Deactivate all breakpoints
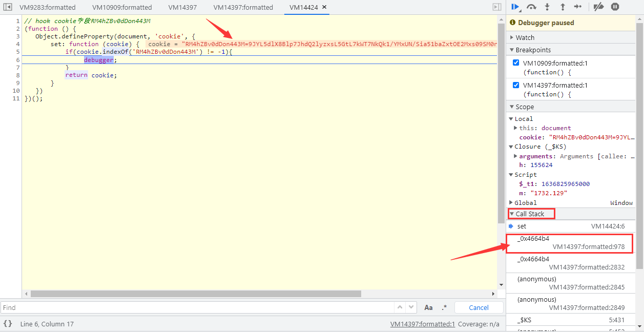 (598, 7)
